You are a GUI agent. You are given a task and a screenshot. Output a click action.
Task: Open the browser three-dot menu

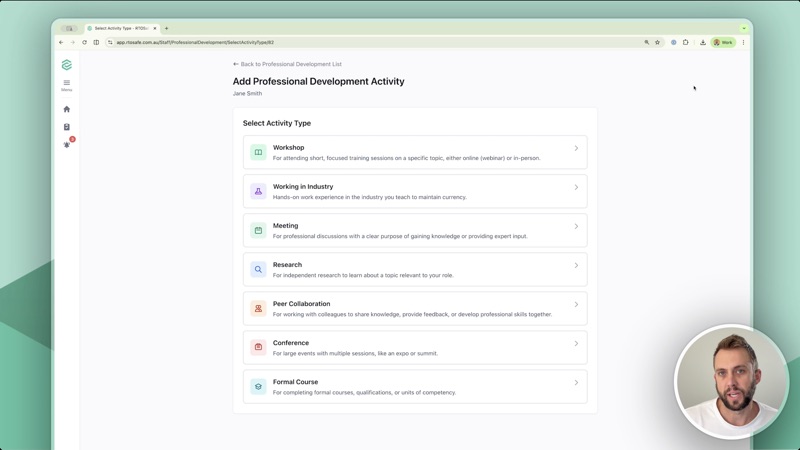(743, 42)
